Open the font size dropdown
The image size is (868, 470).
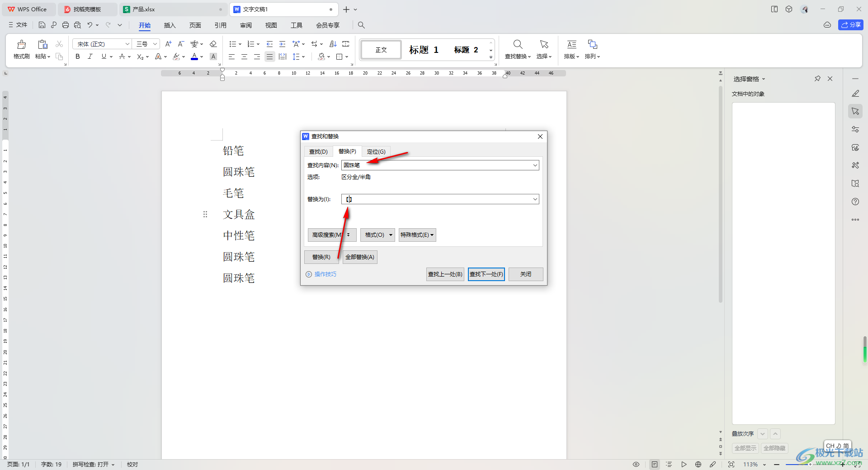click(x=155, y=44)
